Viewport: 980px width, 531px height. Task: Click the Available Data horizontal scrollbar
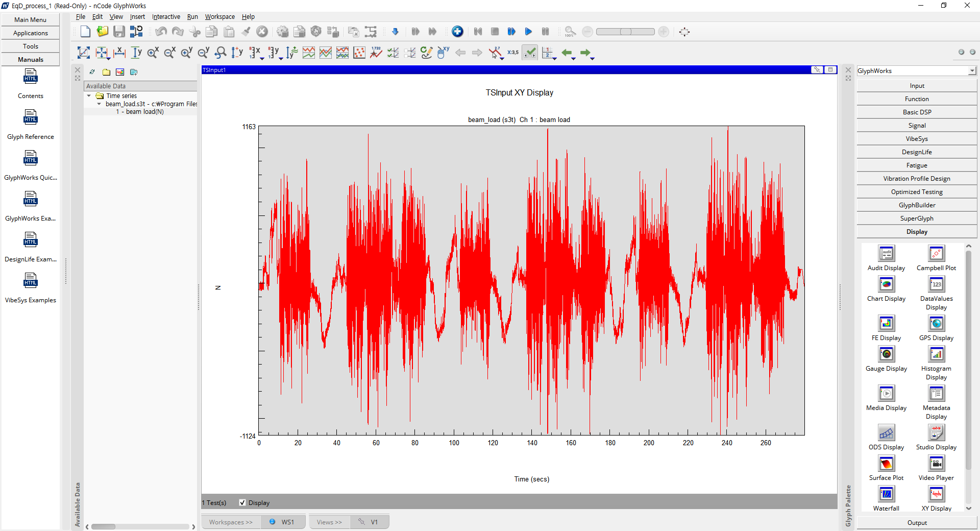click(x=140, y=526)
